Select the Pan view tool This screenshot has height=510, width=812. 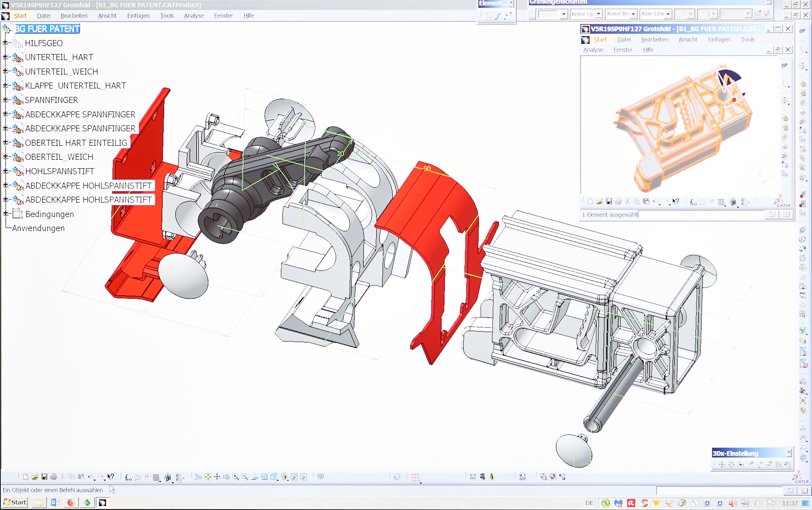(217, 477)
